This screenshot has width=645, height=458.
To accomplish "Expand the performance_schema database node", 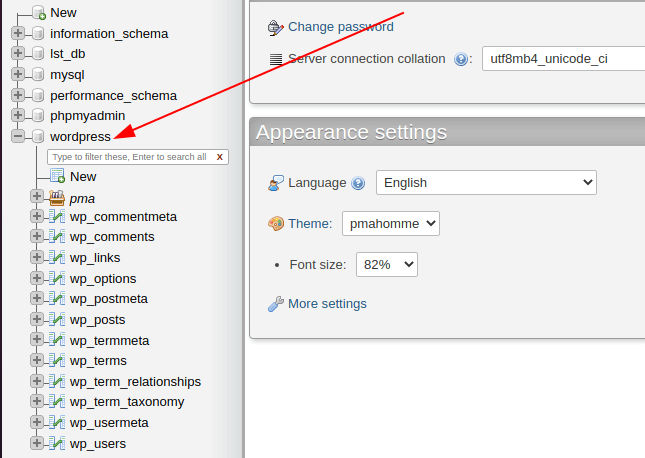I will click(x=18, y=95).
